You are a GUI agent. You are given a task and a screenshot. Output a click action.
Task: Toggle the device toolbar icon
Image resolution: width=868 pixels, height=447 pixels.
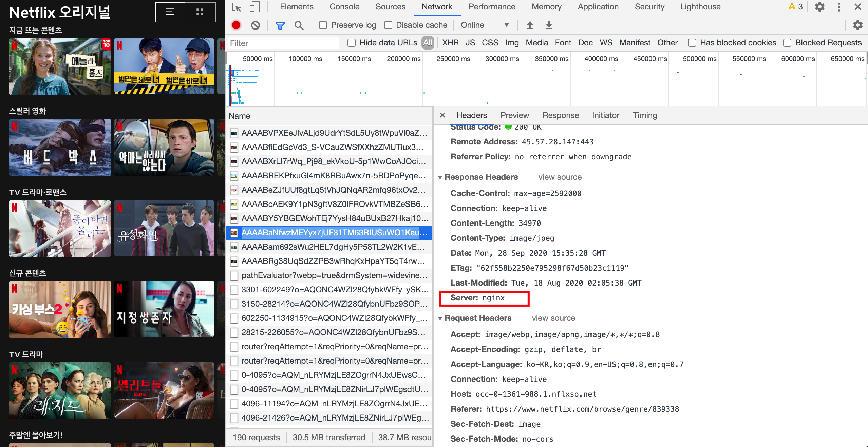coord(254,7)
